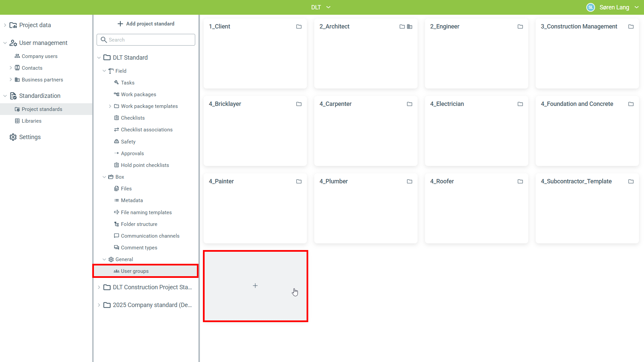Viewport: 644px width, 362px height.
Task: Collapse the DLT Standard tree node
Action: tap(99, 58)
